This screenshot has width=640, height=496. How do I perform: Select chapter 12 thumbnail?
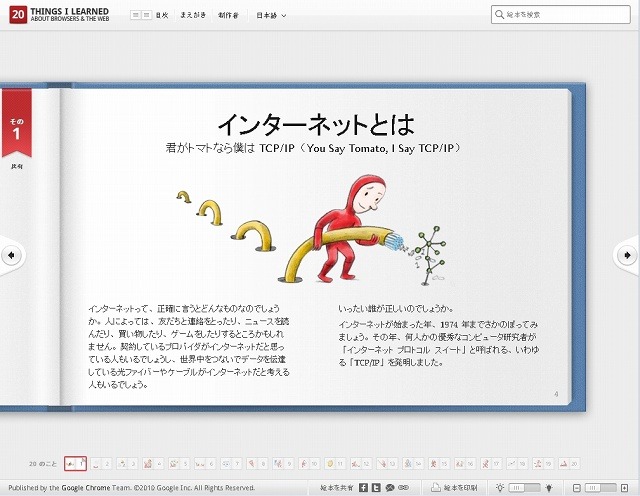tap(361, 464)
